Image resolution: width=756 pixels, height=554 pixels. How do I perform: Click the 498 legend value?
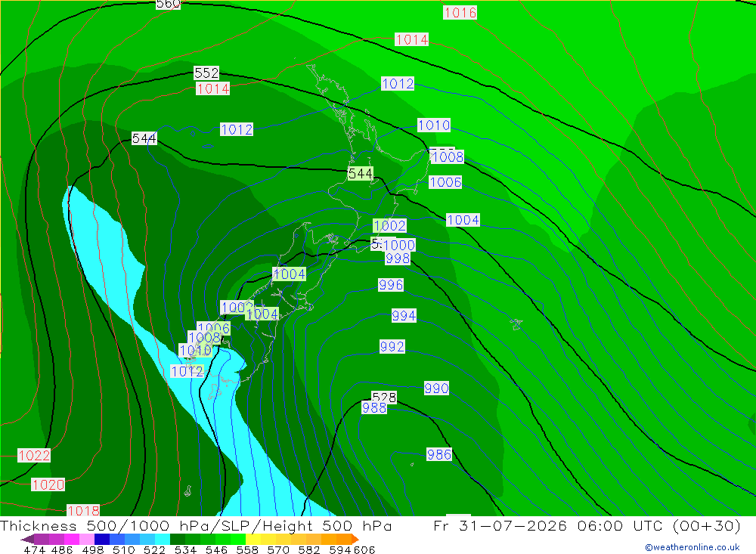point(92,549)
